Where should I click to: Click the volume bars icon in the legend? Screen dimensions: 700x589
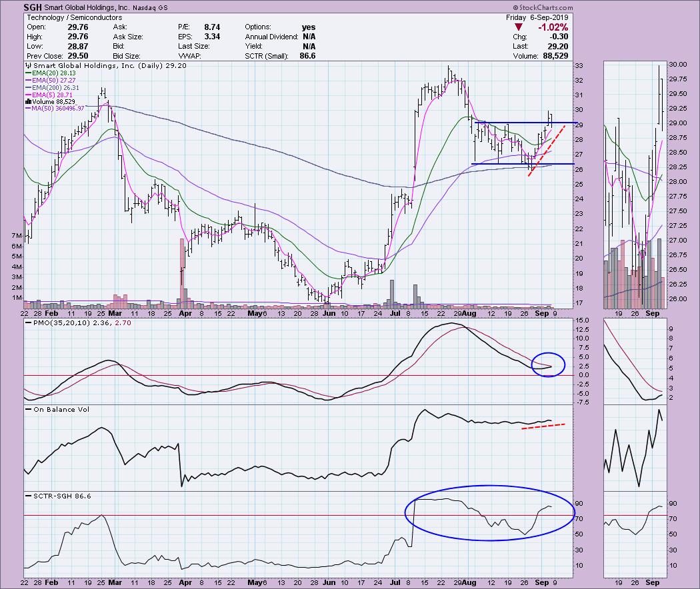tap(27, 101)
